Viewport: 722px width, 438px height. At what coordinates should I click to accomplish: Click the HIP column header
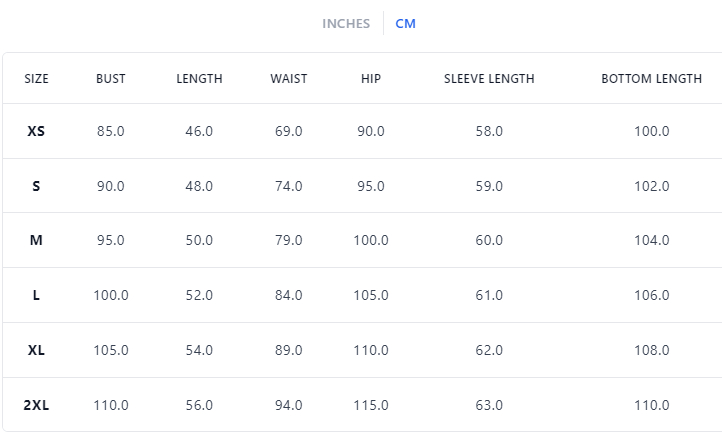371,79
